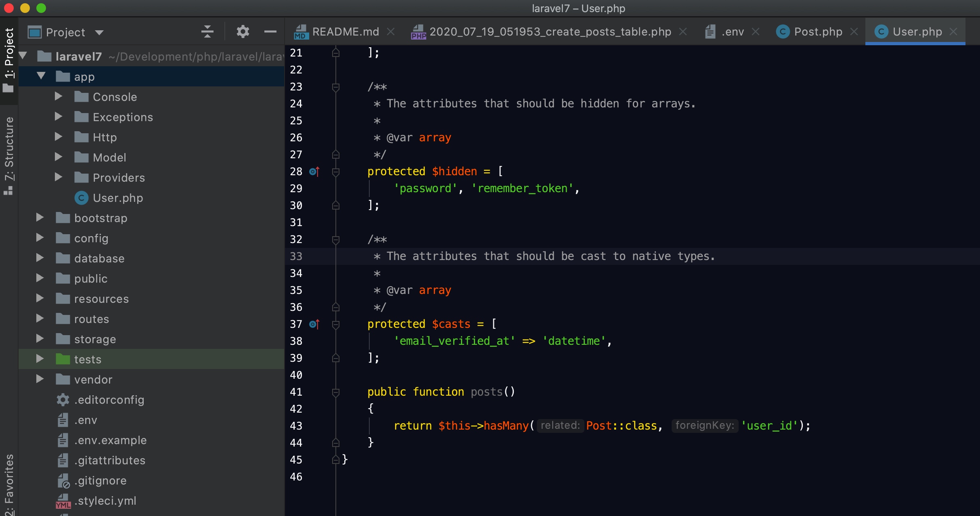Close the create_posts_table.php tab

[683, 31]
